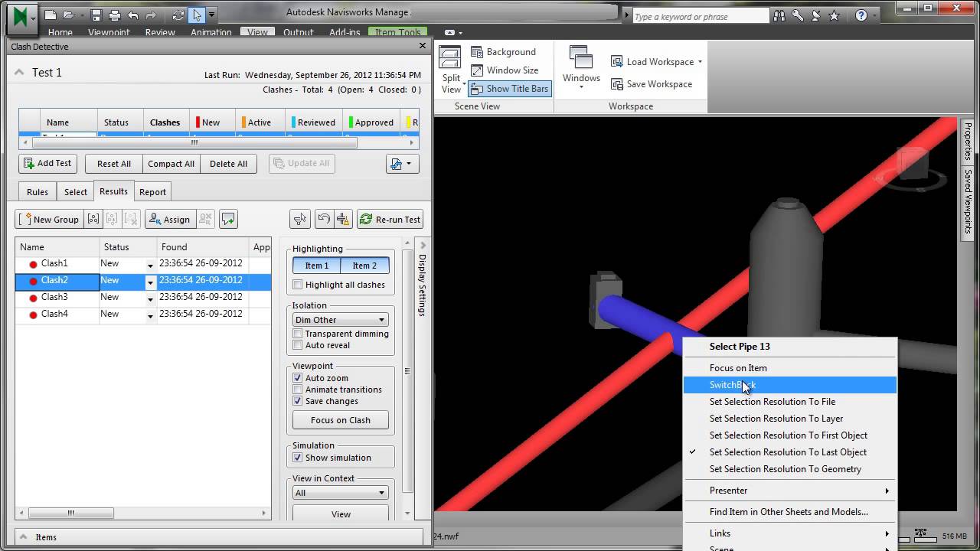Click the Reset undo-arrow icon in Results toolbar
This screenshot has height=551, width=980.
[324, 220]
